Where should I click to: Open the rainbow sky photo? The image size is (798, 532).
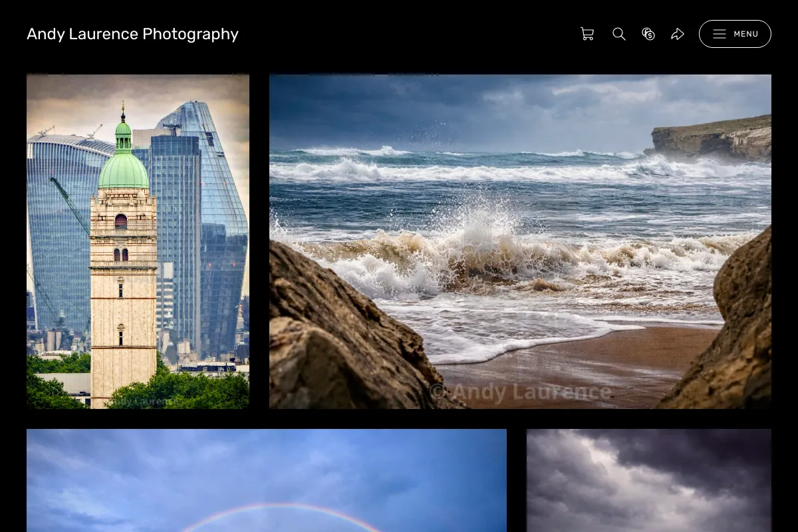(x=267, y=480)
